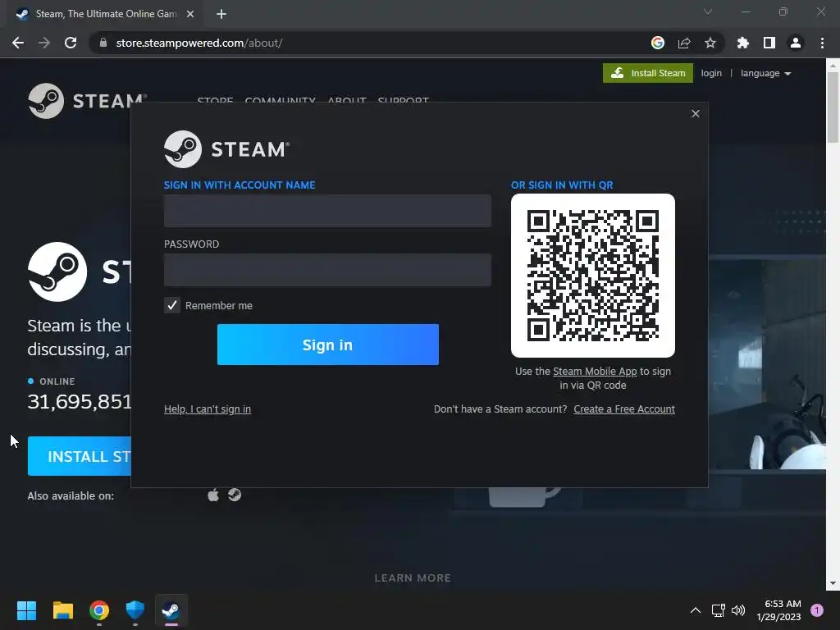Open the Google icon in address bar
This screenshot has width=840, height=630.
[658, 43]
